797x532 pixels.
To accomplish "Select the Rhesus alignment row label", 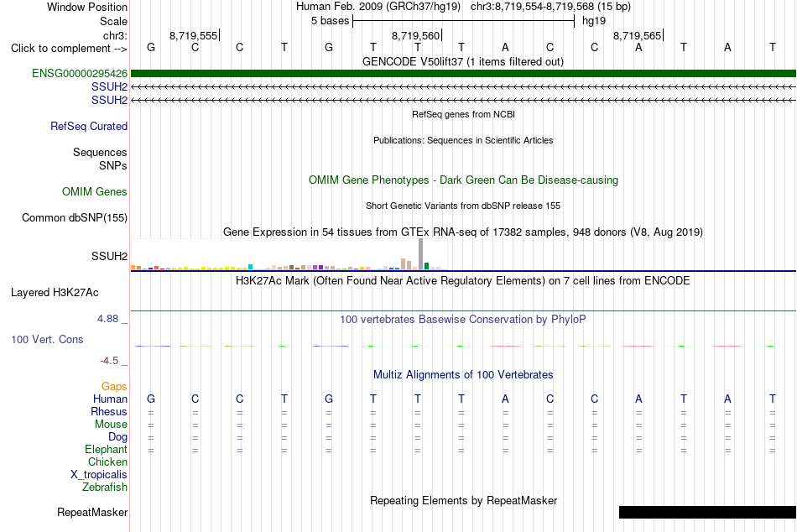I will [x=109, y=411].
